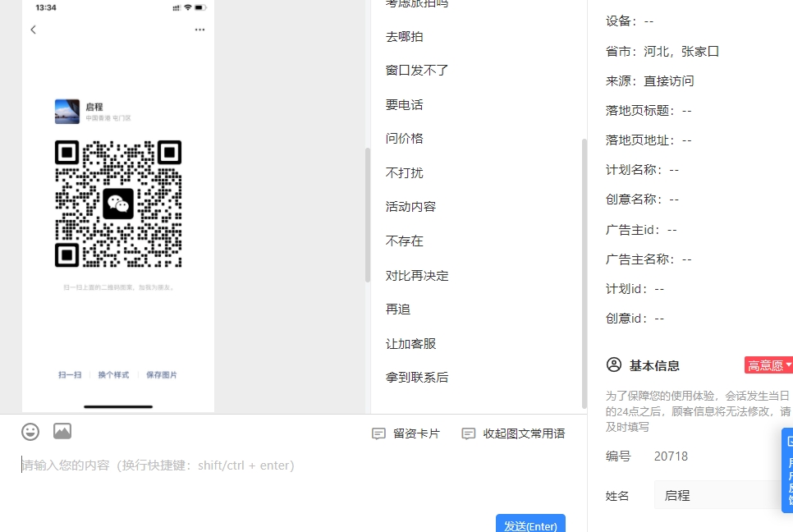The width and height of the screenshot is (793, 532).
Task: Select quick phrase 不打扰
Action: pyautogui.click(x=404, y=173)
